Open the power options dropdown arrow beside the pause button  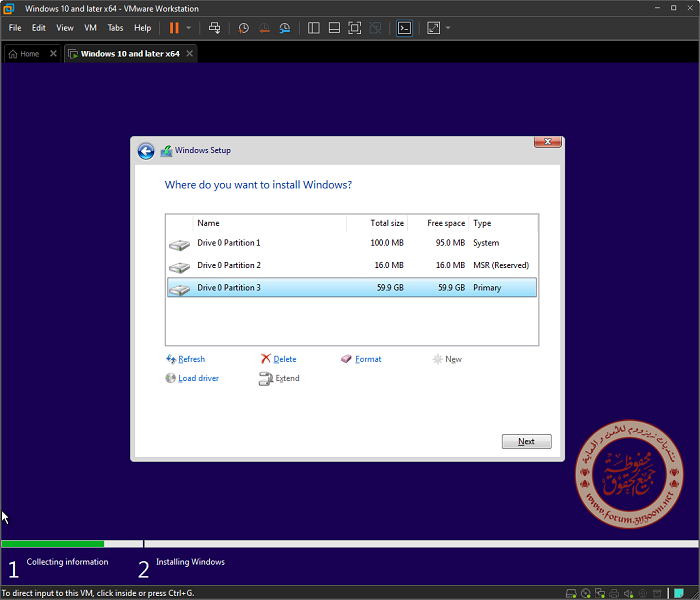pyautogui.click(x=188, y=28)
